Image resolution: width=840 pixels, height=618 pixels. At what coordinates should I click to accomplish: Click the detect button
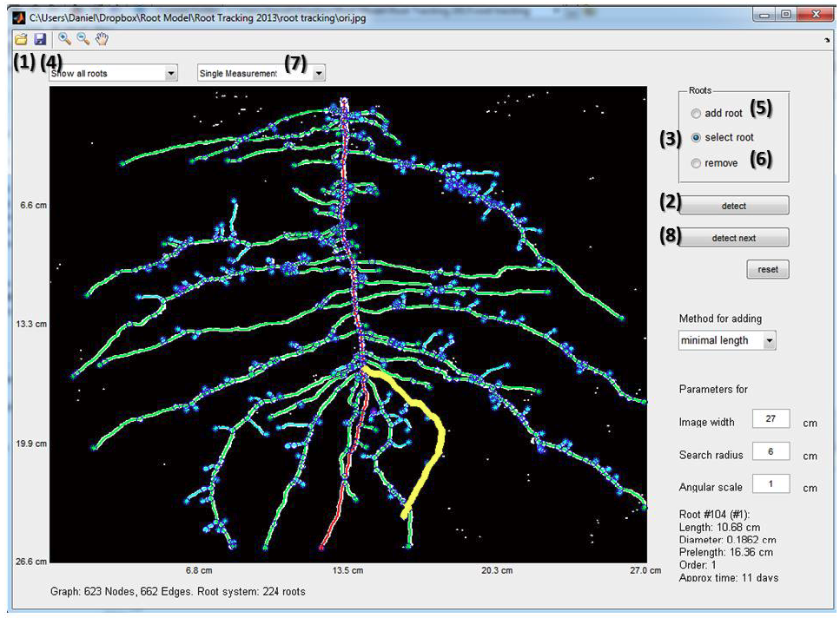[734, 206]
